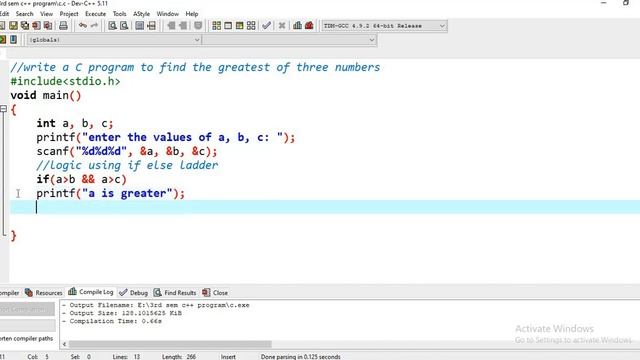Click the Close tab in bottom panel
The width and height of the screenshot is (640, 360).
(x=215, y=293)
